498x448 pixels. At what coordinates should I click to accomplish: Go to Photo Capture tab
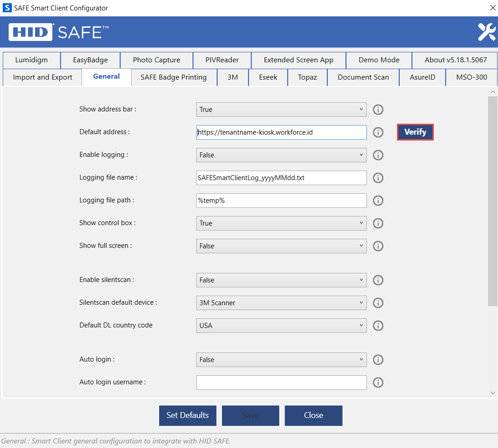pyautogui.click(x=157, y=60)
